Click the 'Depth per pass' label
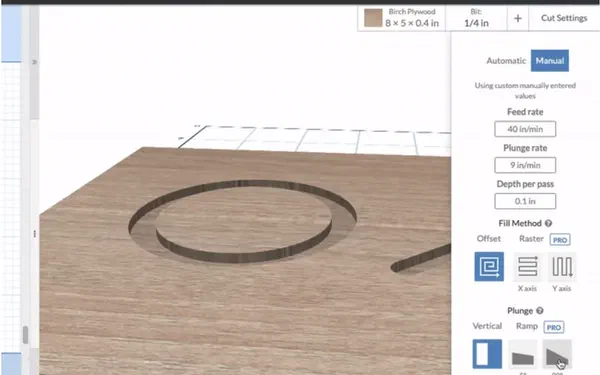600x375 pixels. click(525, 184)
